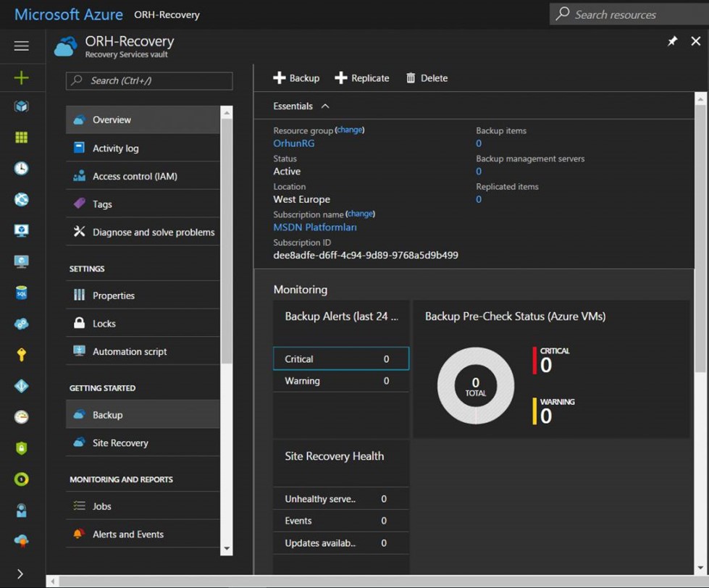Open Access control (IAM) menu item
This screenshot has width=709, height=588.
(143, 176)
